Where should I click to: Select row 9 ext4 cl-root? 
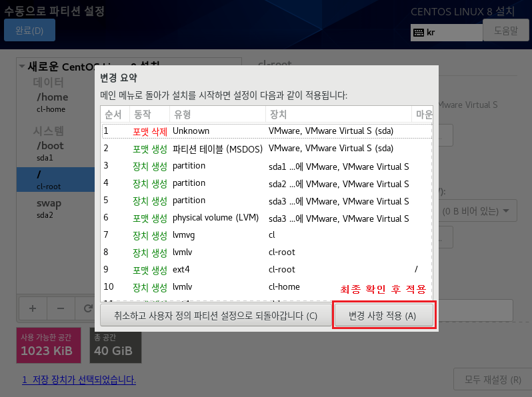267,270
